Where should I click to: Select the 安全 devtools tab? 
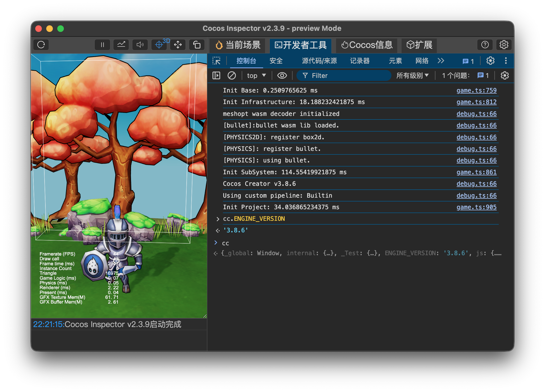(276, 61)
